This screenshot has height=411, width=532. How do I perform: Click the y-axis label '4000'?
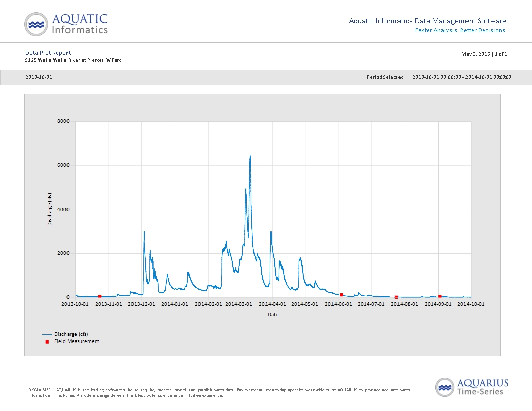(x=63, y=210)
